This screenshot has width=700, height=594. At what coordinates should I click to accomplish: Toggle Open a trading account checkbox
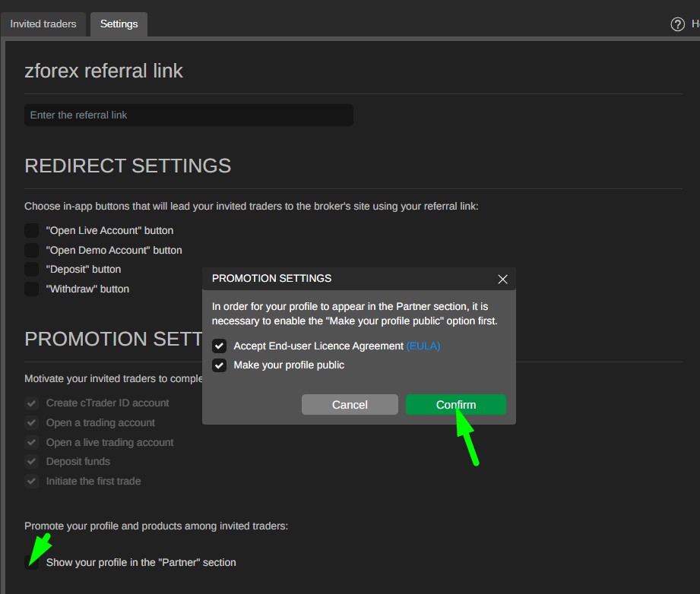(32, 423)
